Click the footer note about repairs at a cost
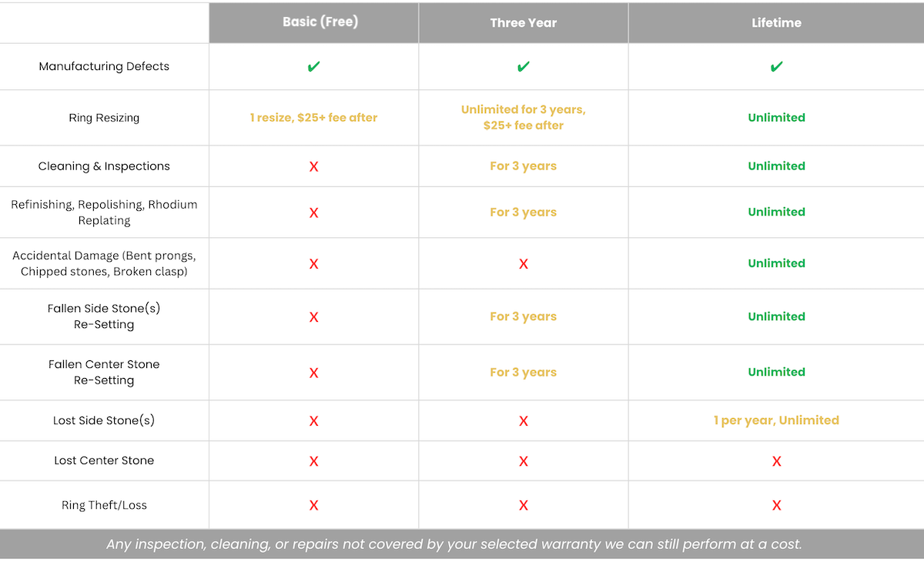 pos(454,544)
